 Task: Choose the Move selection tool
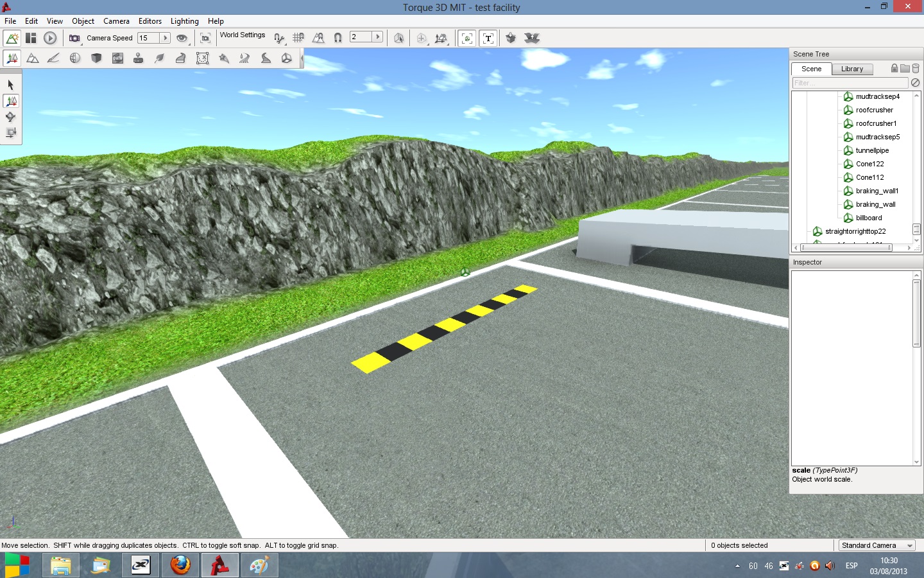(x=11, y=101)
